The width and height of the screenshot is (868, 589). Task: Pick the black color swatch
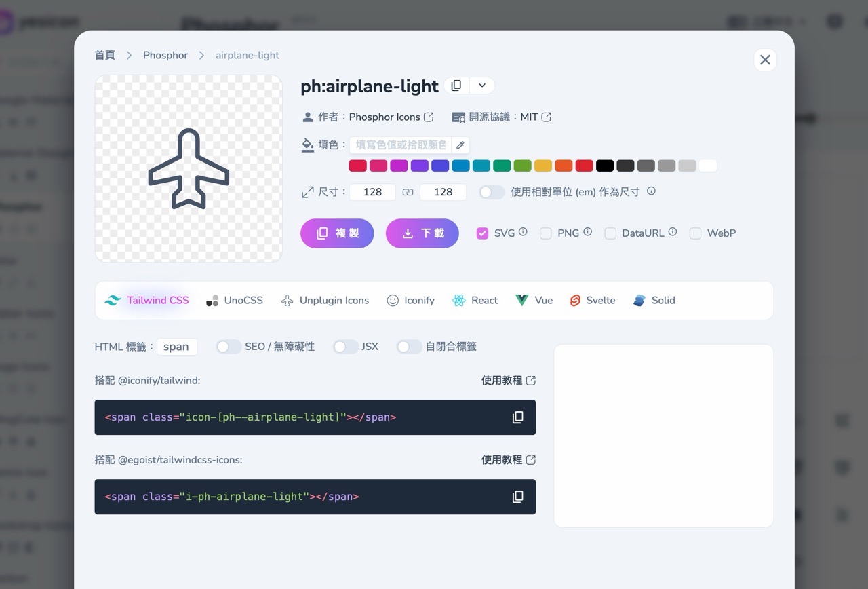(x=605, y=166)
